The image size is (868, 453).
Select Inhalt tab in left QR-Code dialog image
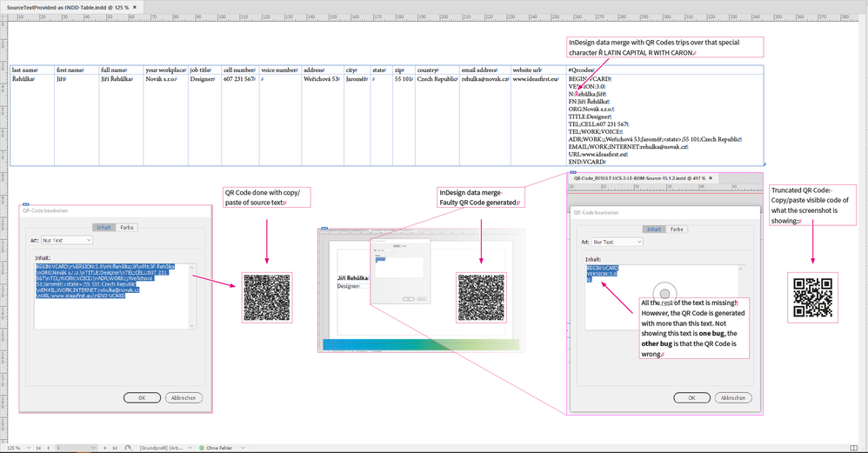tap(103, 227)
